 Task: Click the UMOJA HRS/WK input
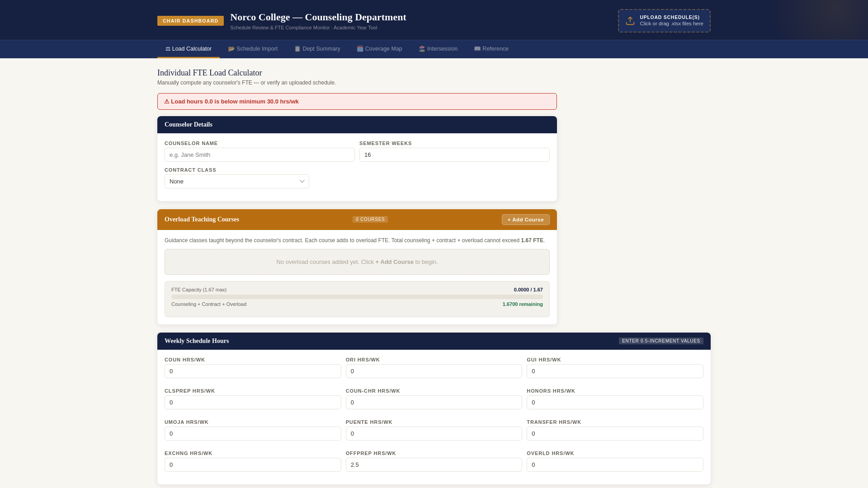pyautogui.click(x=253, y=434)
